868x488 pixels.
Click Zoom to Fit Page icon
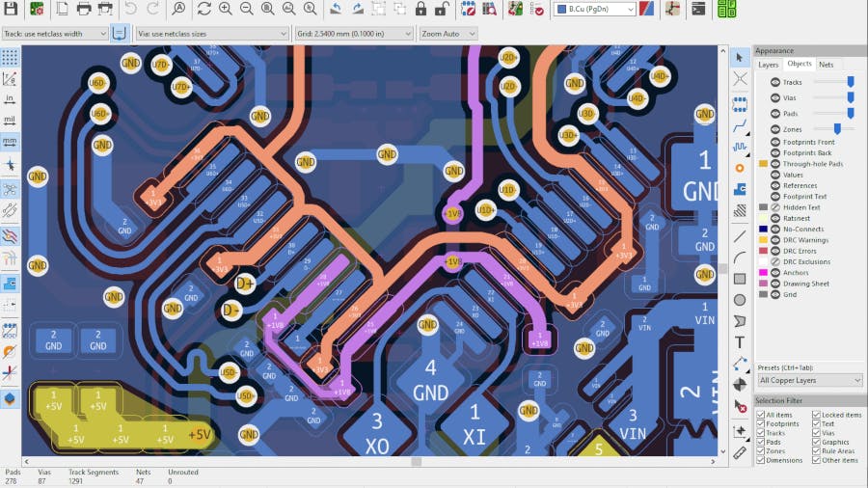(x=268, y=9)
